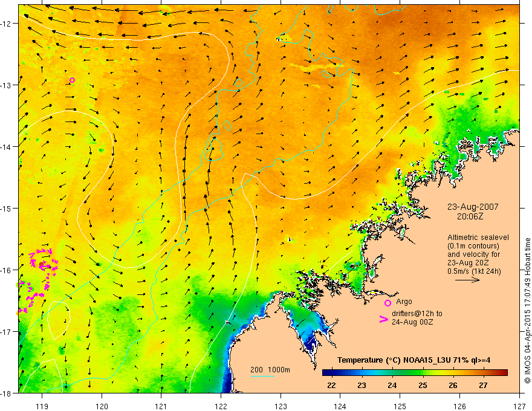
Task: Click the '-18' latitude axis label
Action: click(x=7, y=393)
